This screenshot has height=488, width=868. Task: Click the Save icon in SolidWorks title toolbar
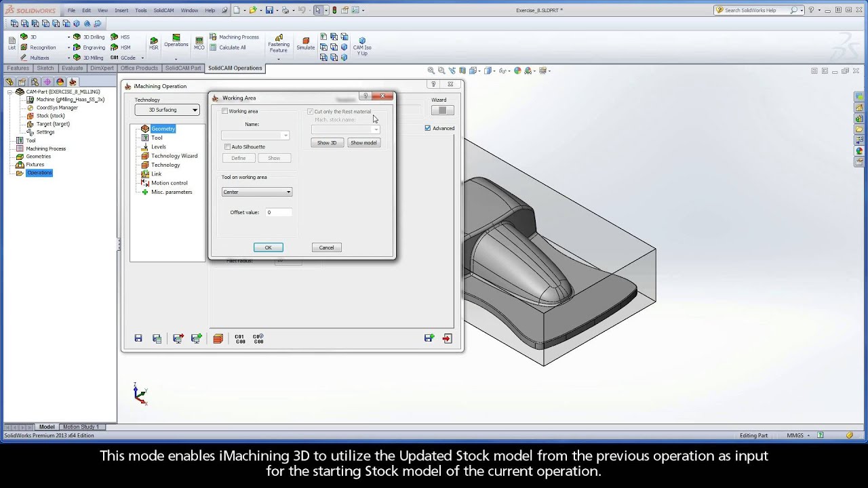(x=269, y=10)
